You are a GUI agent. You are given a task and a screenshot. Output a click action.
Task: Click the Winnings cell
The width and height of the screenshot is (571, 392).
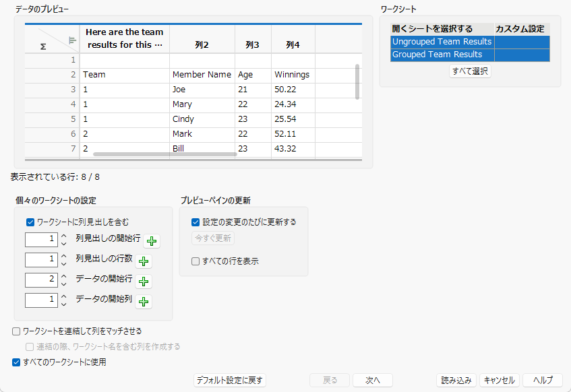click(293, 75)
